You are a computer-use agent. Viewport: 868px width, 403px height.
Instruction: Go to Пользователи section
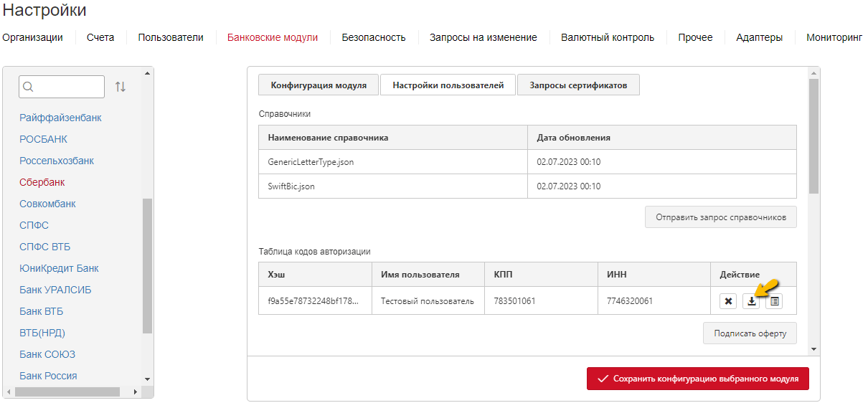(171, 37)
